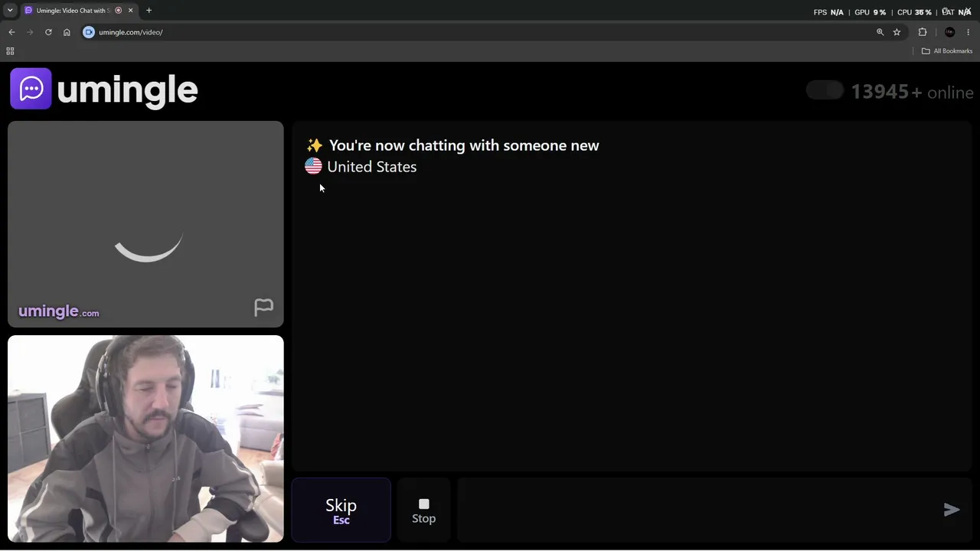Close the Umingle browser tab
980x551 pixels.
click(130, 11)
